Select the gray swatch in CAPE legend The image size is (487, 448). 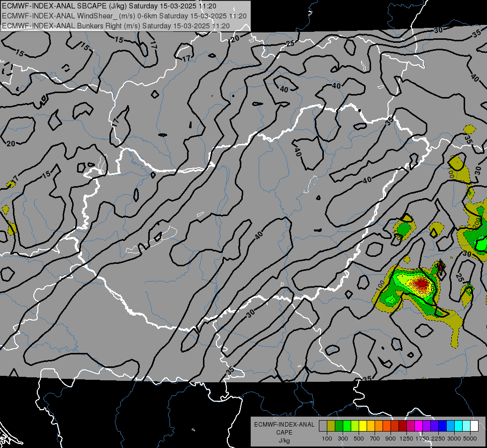323,426
